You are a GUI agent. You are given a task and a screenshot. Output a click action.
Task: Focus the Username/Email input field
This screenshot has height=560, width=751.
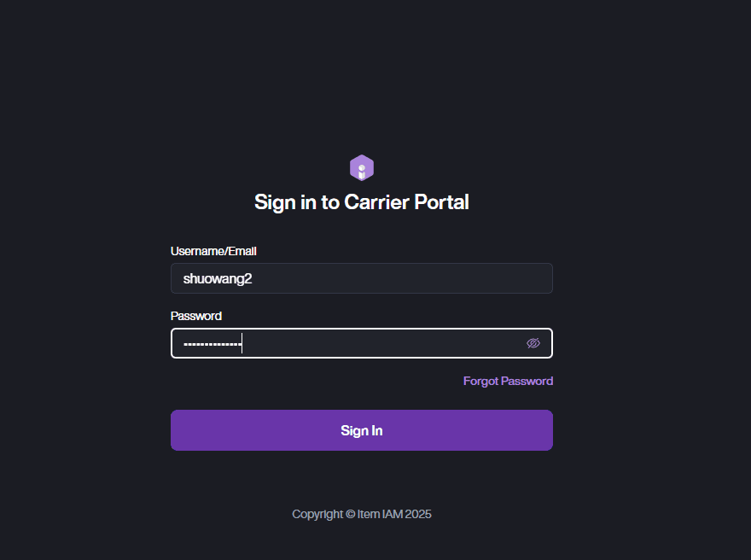[362, 278]
